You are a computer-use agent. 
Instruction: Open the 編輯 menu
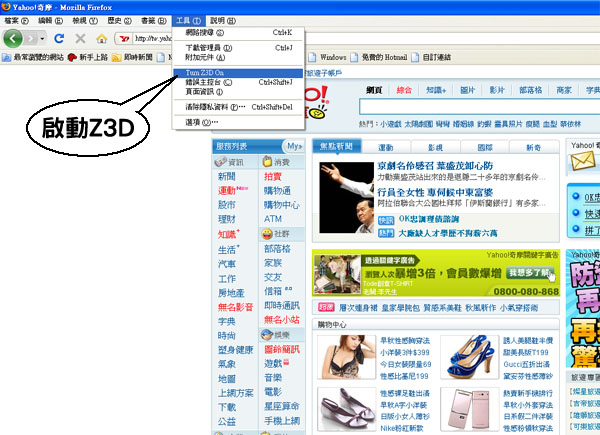50,21
